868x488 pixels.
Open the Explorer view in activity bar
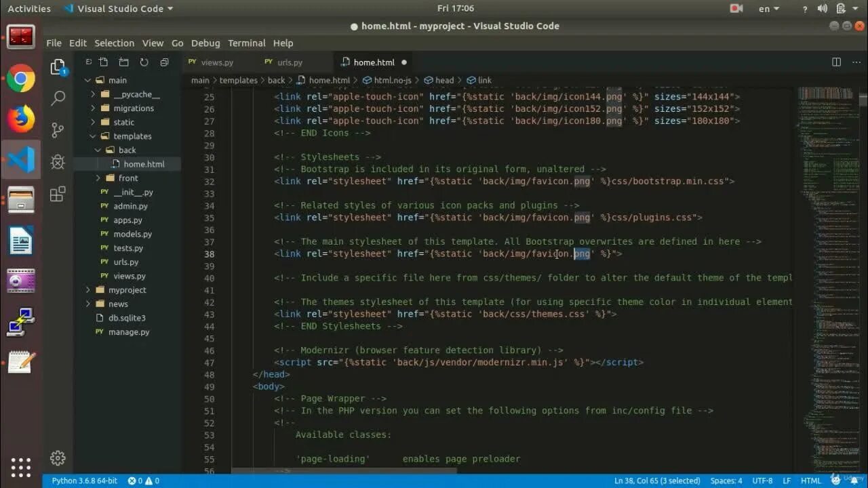pos(58,67)
